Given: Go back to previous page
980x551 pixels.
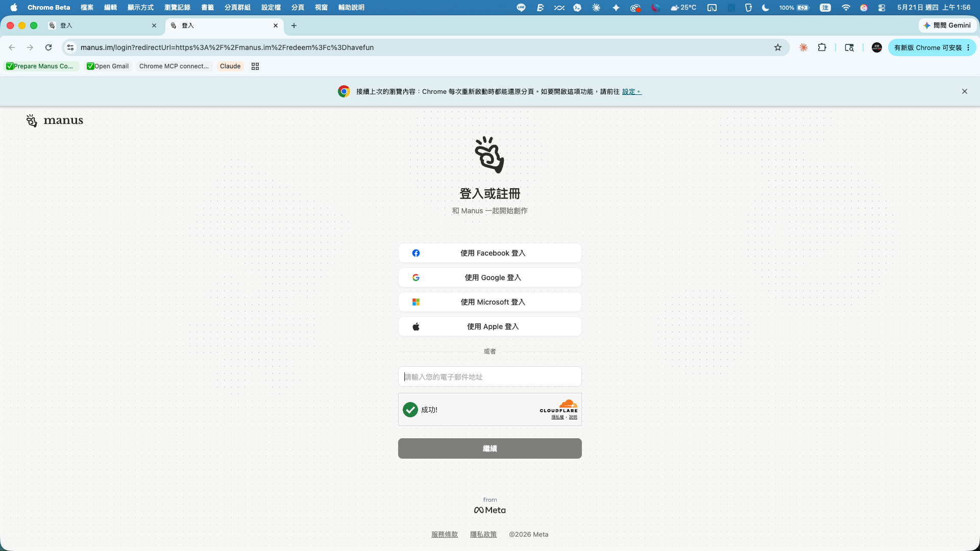Looking at the screenshot, I should pyautogui.click(x=12, y=47).
